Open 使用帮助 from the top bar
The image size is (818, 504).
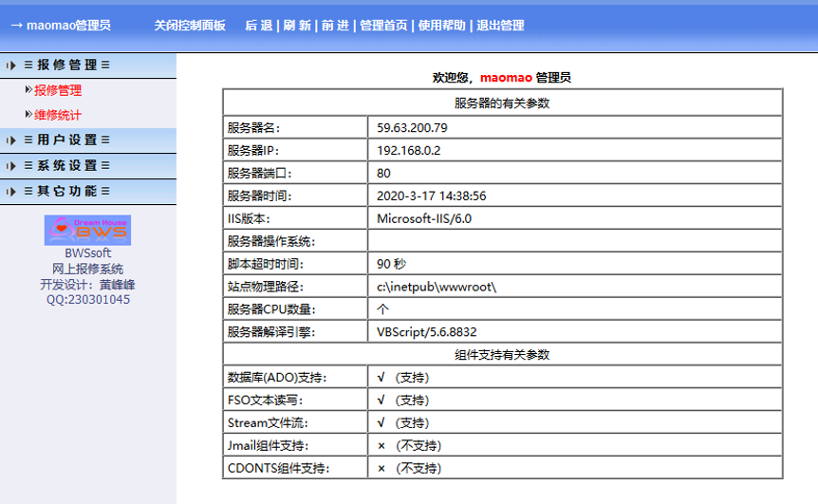pyautogui.click(x=442, y=26)
